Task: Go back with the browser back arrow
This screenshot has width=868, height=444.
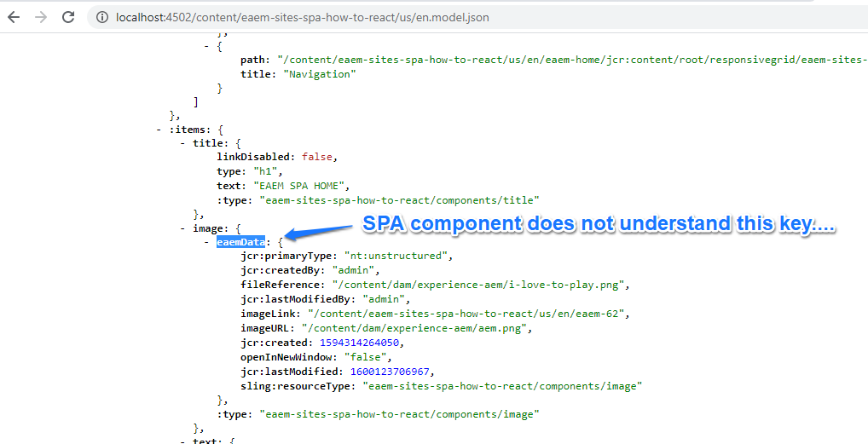Action: 14,17
